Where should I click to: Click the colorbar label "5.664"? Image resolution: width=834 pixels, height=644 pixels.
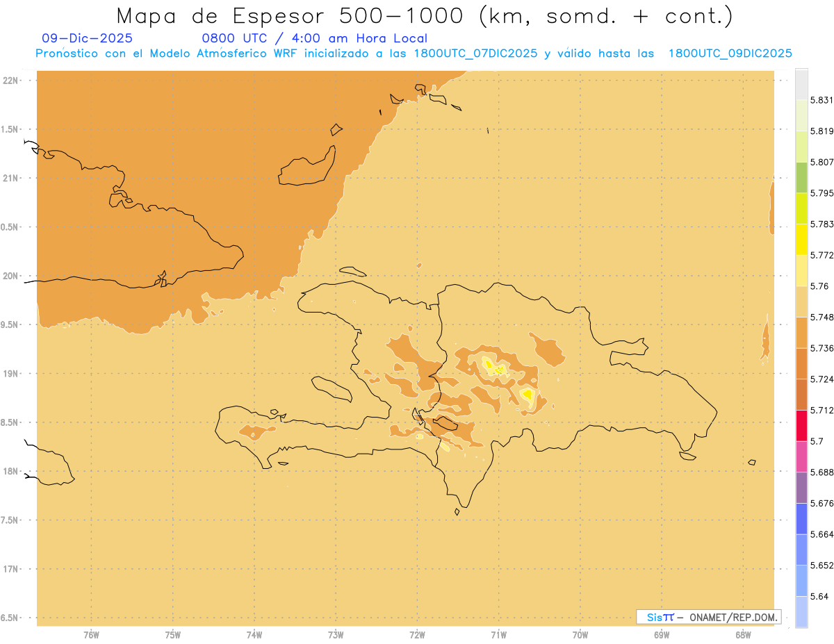coord(822,534)
